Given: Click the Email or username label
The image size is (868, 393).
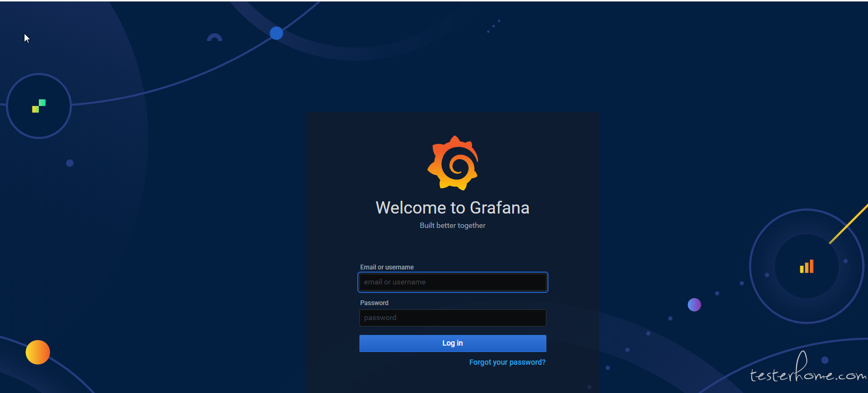Looking at the screenshot, I should coord(387,267).
